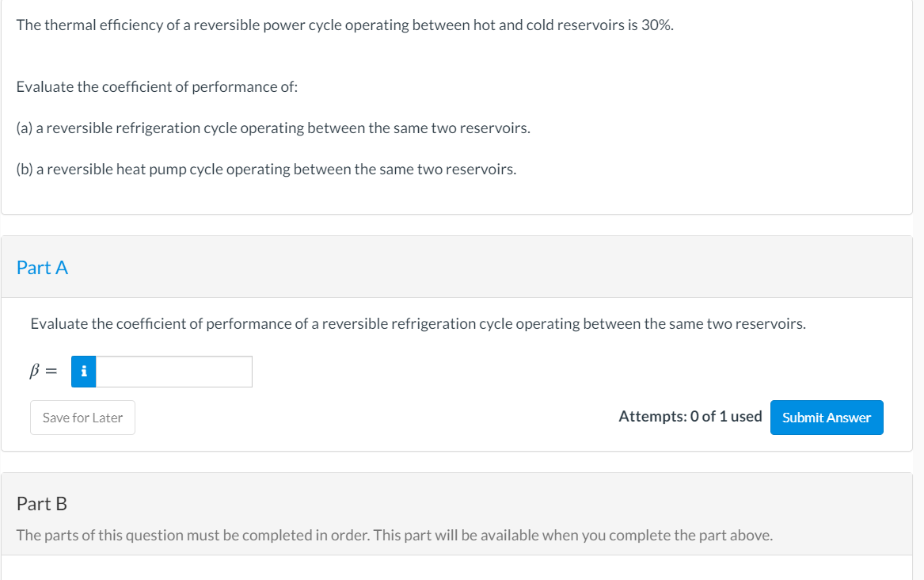Click item (a) reversible refrigeration cycle text
This screenshot has width=924, height=580.
coord(273,128)
